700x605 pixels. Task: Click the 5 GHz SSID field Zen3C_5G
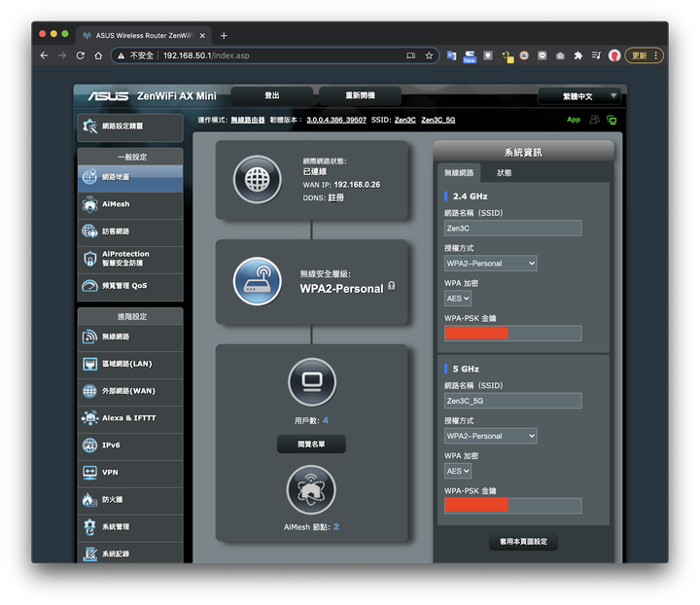coord(513,401)
